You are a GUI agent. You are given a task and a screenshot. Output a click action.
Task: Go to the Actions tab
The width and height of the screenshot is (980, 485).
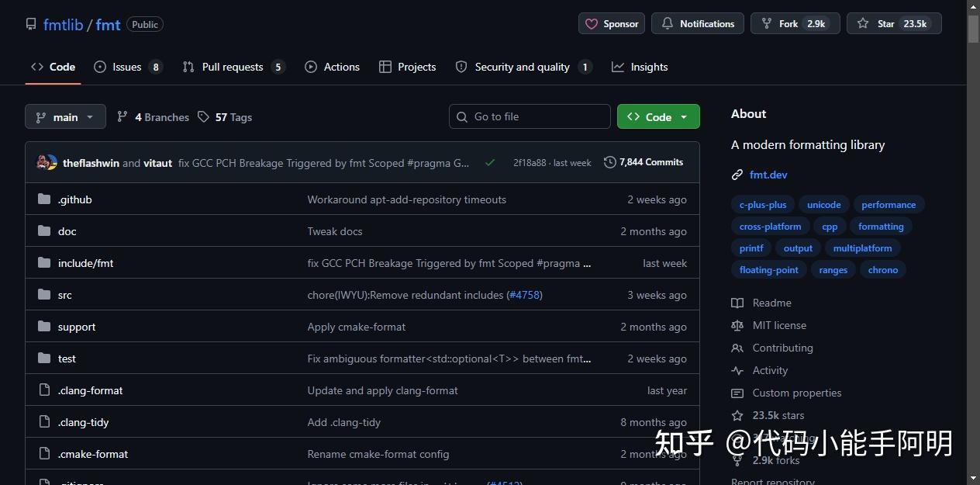(333, 67)
